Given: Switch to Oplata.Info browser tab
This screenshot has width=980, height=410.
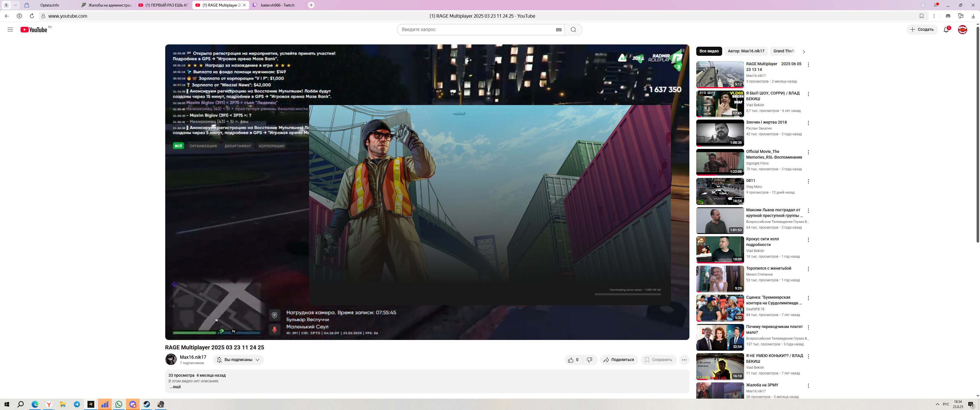Looking at the screenshot, I should pyautogui.click(x=50, y=5).
